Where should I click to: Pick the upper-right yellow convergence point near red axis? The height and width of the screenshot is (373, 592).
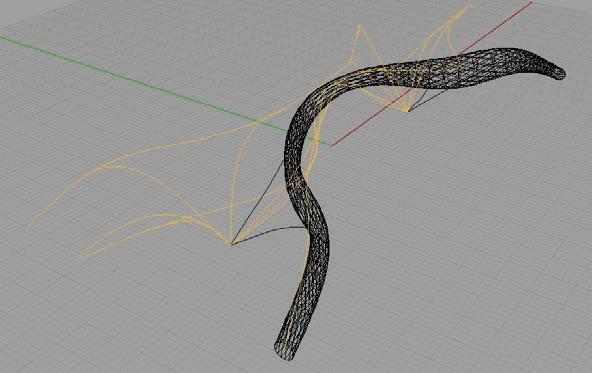tap(407, 111)
